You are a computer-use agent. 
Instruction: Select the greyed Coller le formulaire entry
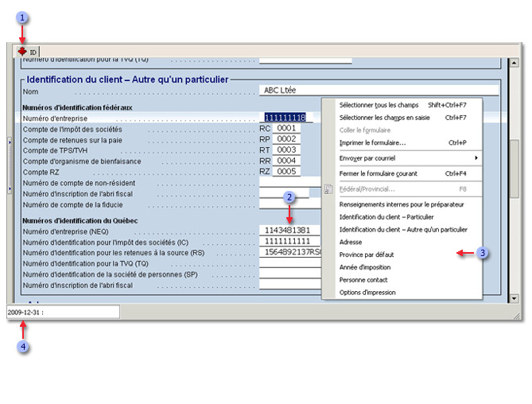point(402,130)
